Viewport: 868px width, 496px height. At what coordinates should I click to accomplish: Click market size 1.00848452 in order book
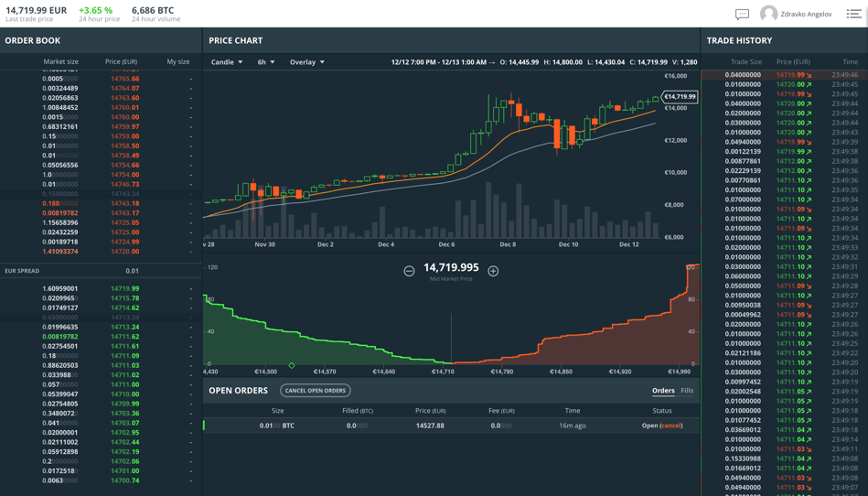tap(60, 107)
